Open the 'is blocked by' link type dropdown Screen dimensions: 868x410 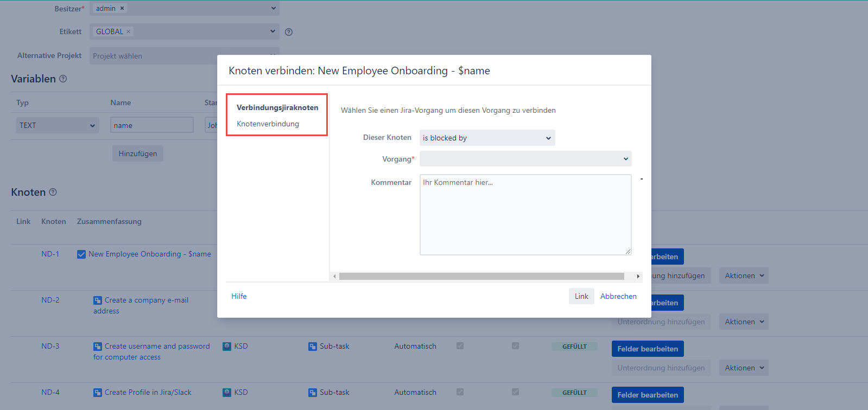click(487, 138)
